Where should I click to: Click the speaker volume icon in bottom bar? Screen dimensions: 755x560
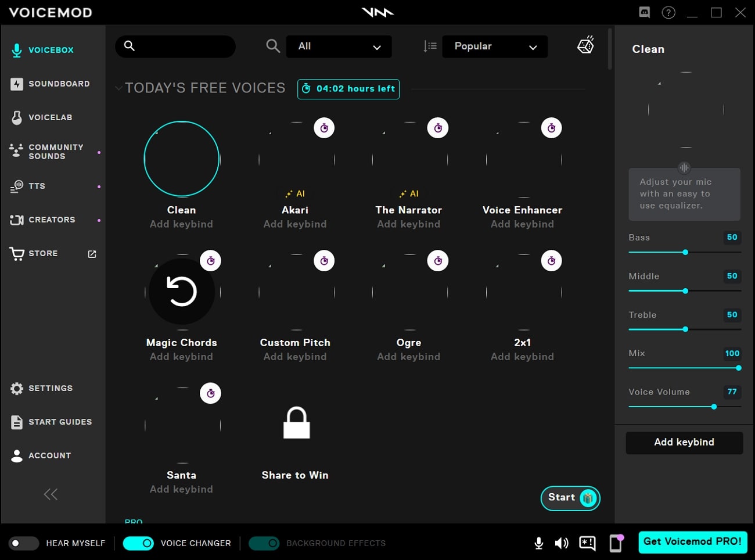pos(562,543)
